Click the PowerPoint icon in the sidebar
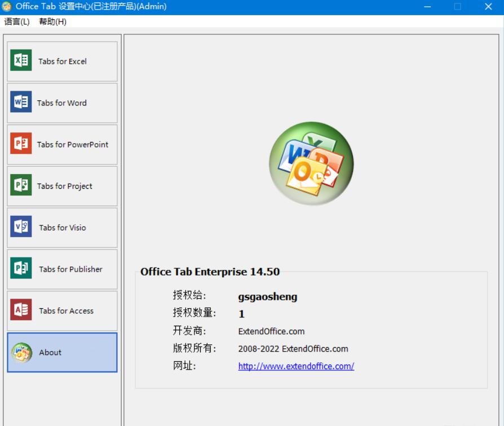Viewport: 504px width, 426px height. click(x=21, y=143)
